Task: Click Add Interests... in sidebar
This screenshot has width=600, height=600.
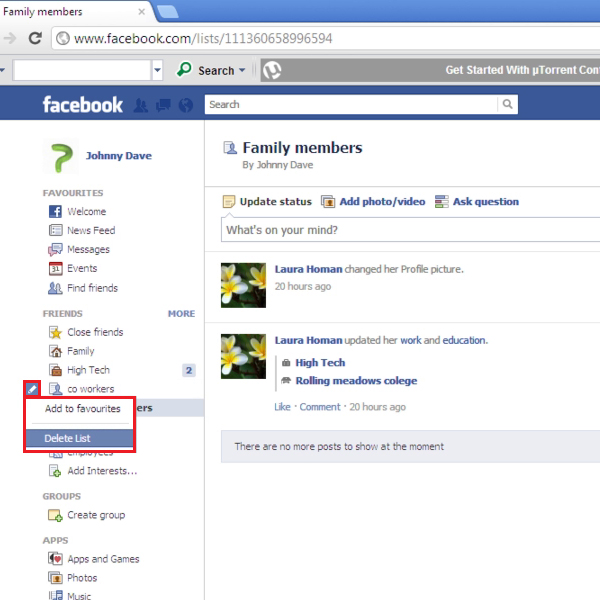Action: [102, 471]
